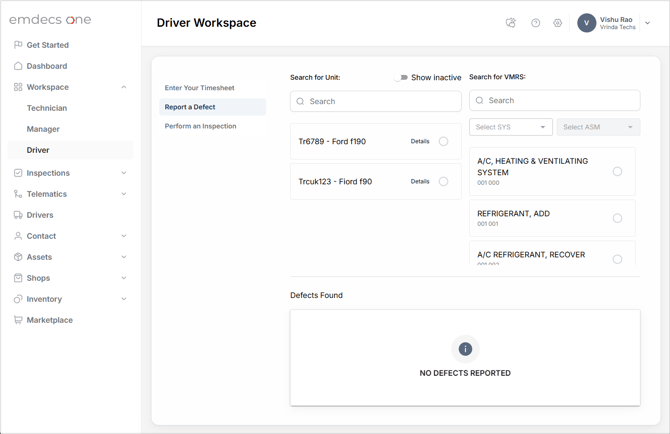
Task: Click the Dashboard home icon
Action: [x=18, y=66]
